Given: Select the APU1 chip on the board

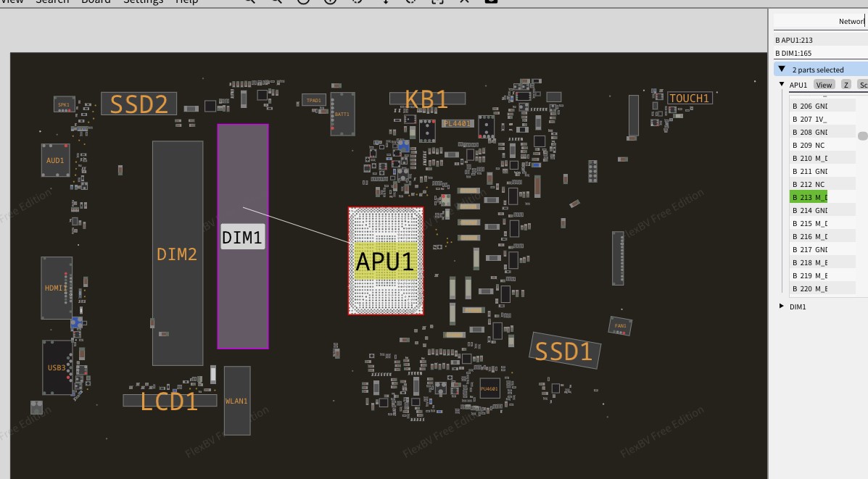Looking at the screenshot, I should 386,261.
